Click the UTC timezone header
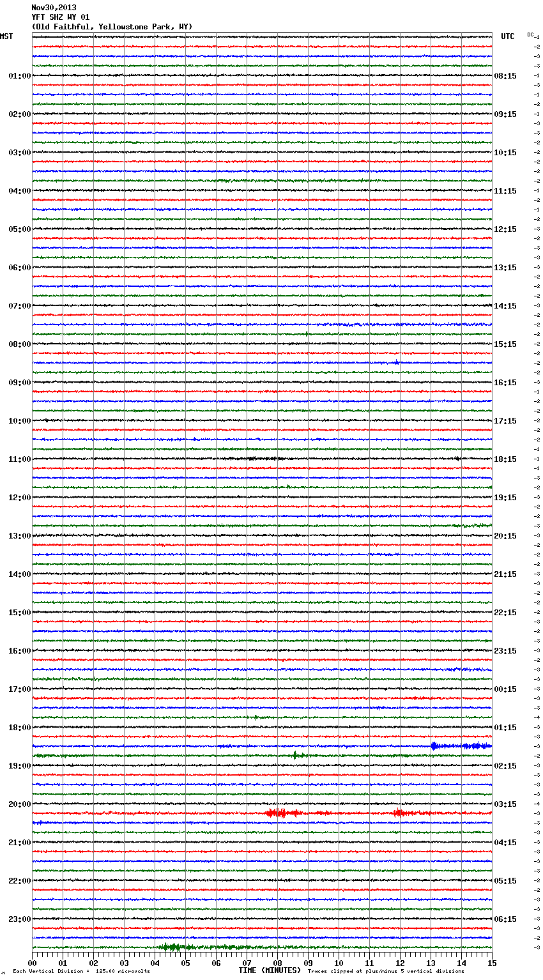 pos(507,36)
